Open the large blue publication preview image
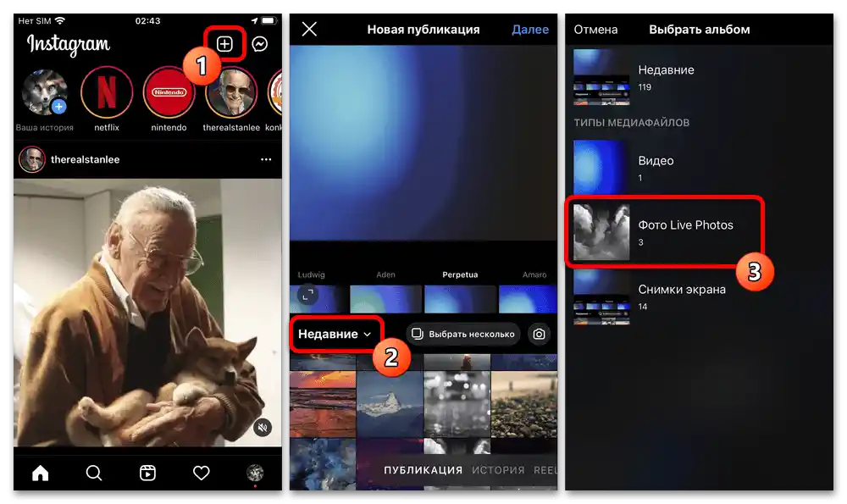 [423, 143]
